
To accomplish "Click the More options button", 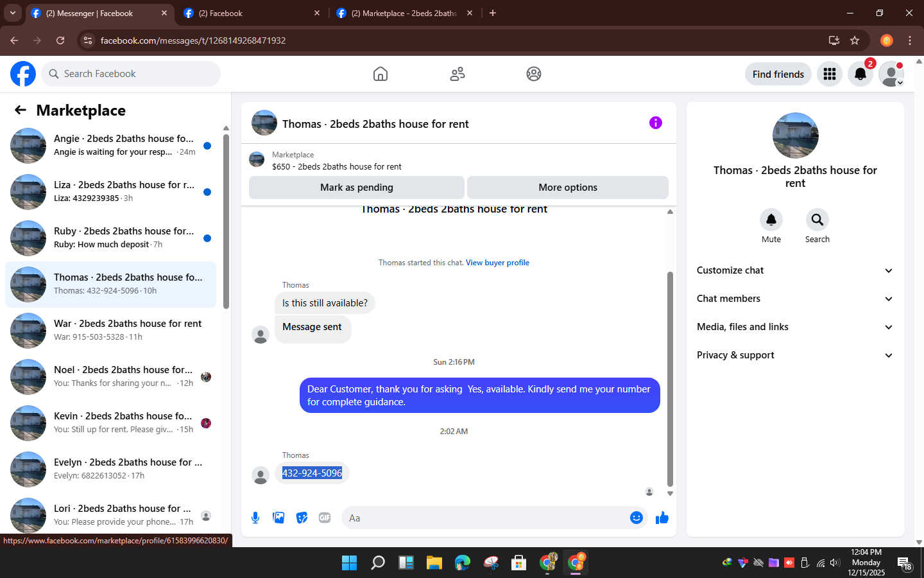I will point(568,188).
